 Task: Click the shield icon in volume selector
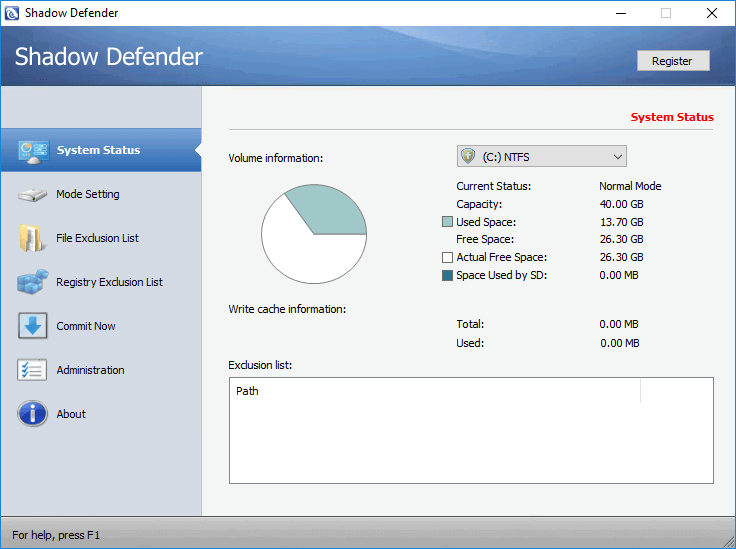[468, 156]
